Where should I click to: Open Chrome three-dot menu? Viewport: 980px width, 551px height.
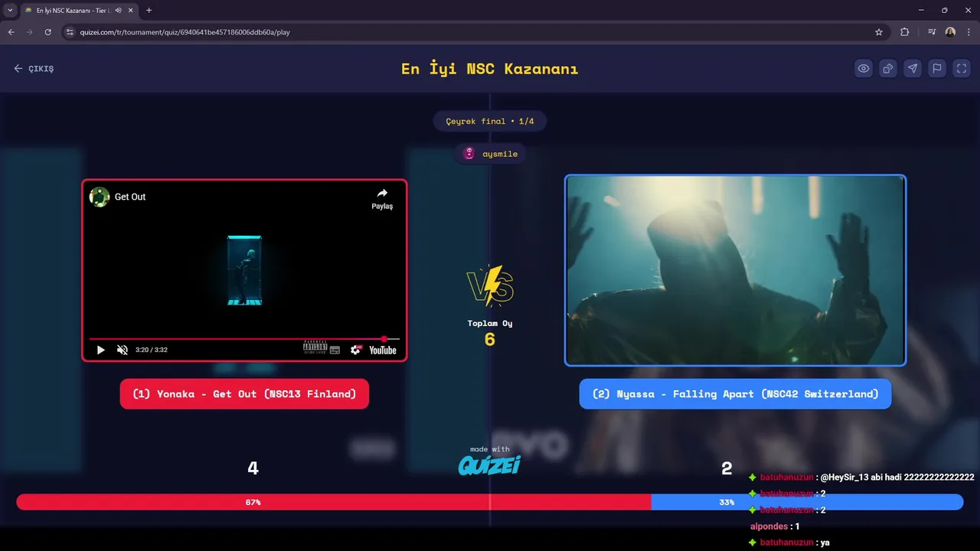(969, 32)
